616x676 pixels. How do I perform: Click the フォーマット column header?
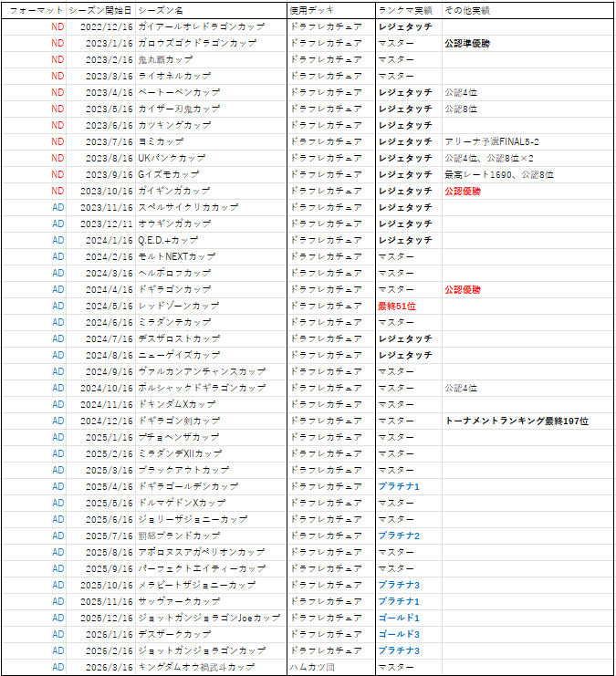[x=36, y=10]
